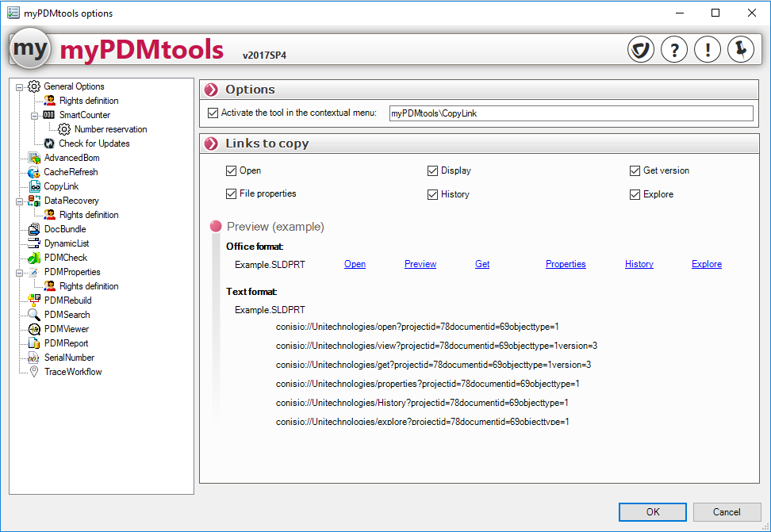Screen dimensions: 771x532
Task: Click the shield logo icon in header
Action: click(640, 50)
